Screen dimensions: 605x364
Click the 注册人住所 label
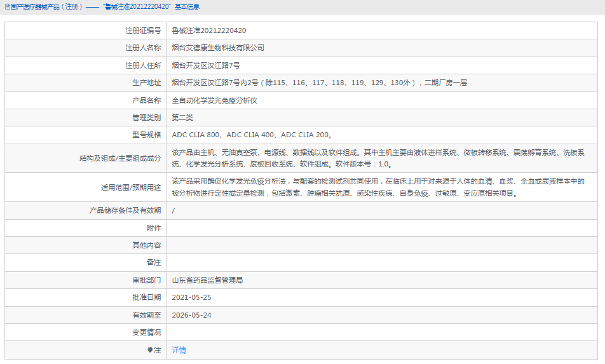tap(143, 65)
